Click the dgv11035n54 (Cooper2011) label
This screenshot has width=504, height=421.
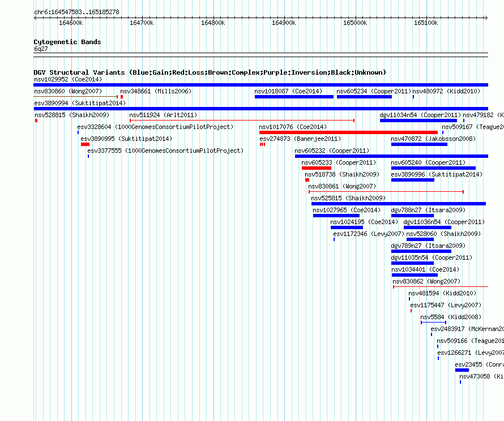point(432,257)
